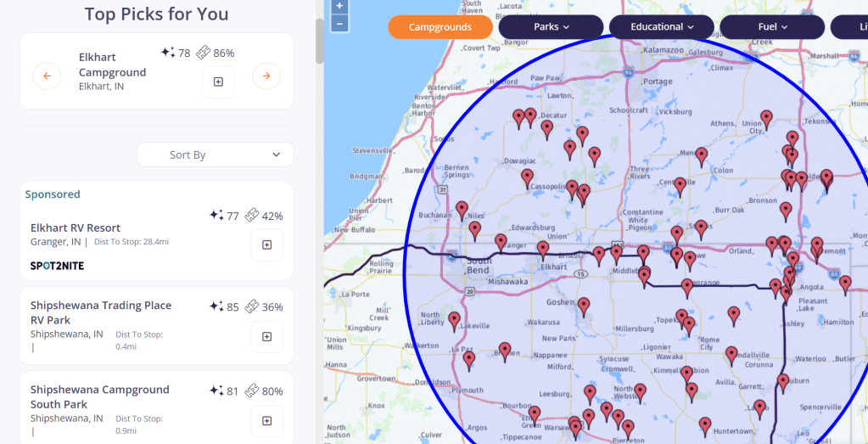868x444 pixels.
Task: Open Elkhart RV Resort listing title
Action: (x=76, y=228)
